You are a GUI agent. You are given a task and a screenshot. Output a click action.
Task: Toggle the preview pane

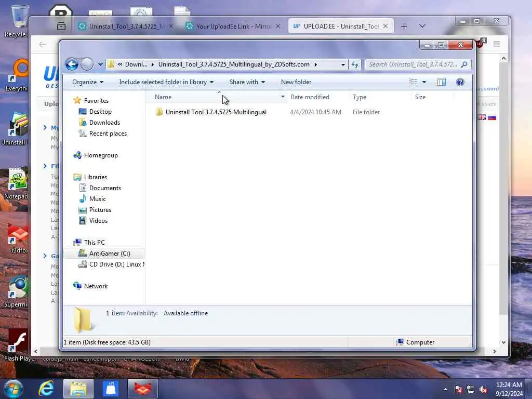[442, 82]
